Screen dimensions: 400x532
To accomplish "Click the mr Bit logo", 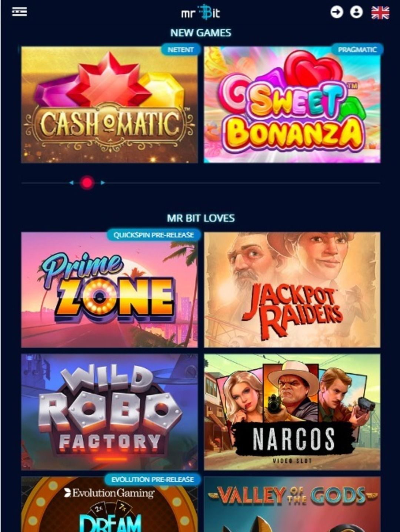I will tap(200, 12).
